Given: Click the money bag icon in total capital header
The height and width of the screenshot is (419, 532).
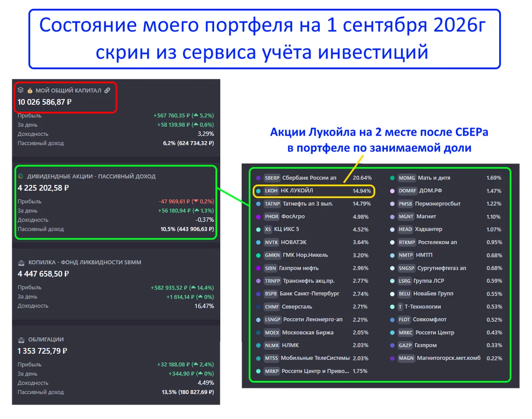Looking at the screenshot, I should pyautogui.click(x=30, y=90).
